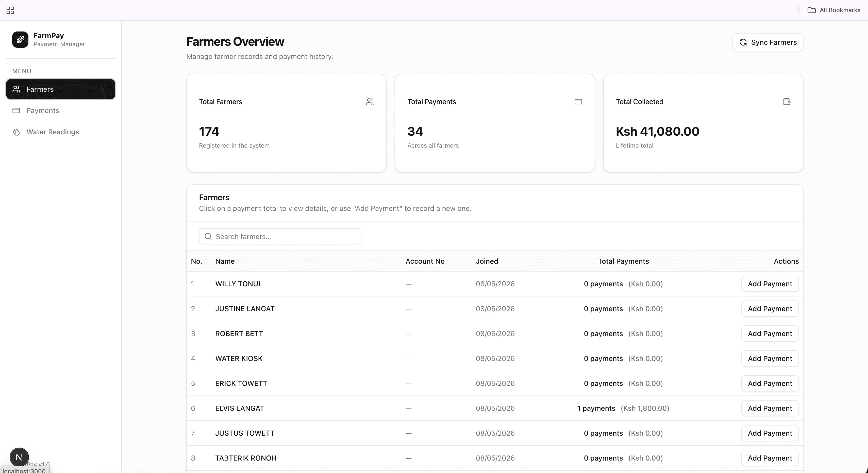868x473 pixels.
Task: Click the Water Readings droplet icon in the sidebar
Action: click(16, 132)
